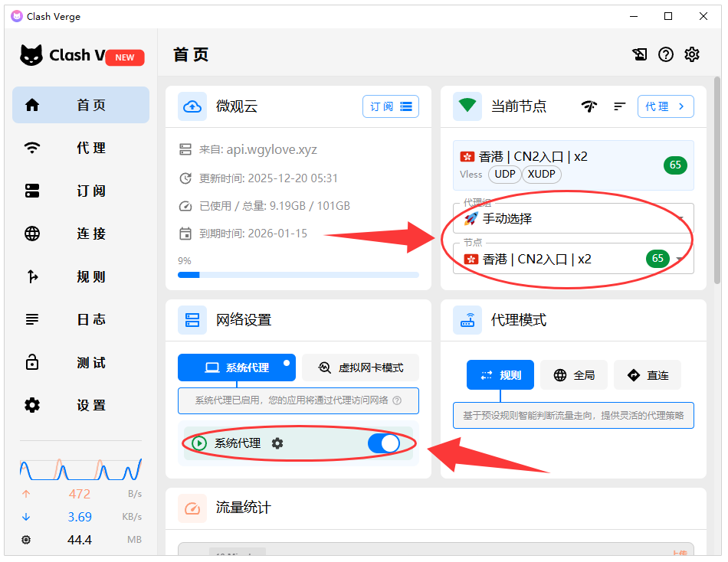Select 全局 proxy mode
The height and width of the screenshot is (562, 728).
[574, 375]
